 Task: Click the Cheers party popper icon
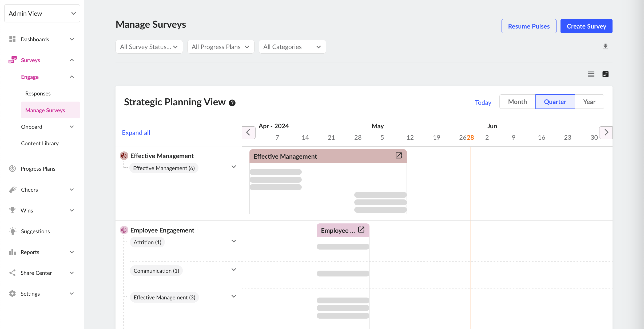pyautogui.click(x=13, y=190)
